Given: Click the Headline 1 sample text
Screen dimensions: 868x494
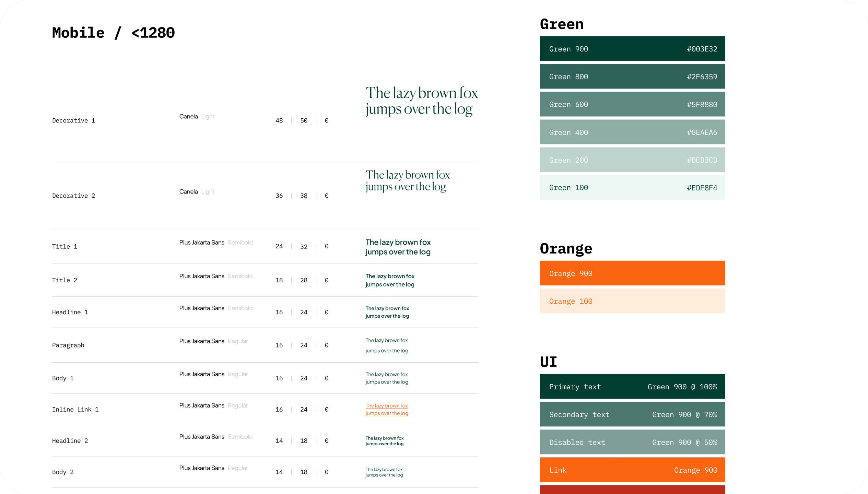Looking at the screenshot, I should click(x=387, y=312).
